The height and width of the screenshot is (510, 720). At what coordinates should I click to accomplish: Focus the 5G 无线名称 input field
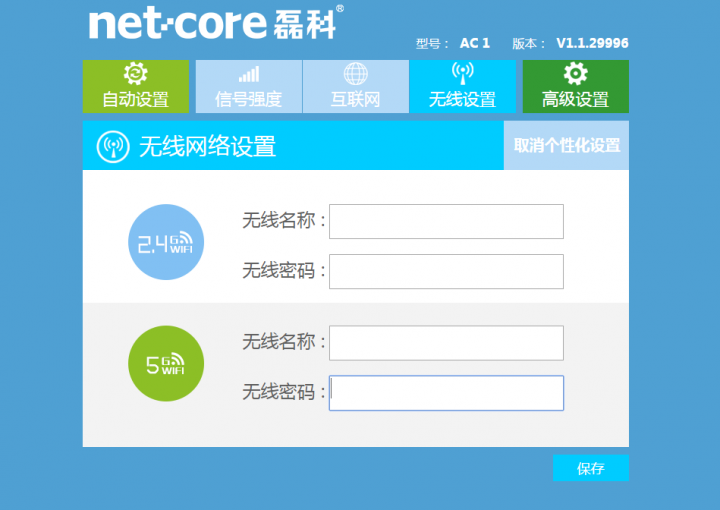pyautogui.click(x=446, y=343)
